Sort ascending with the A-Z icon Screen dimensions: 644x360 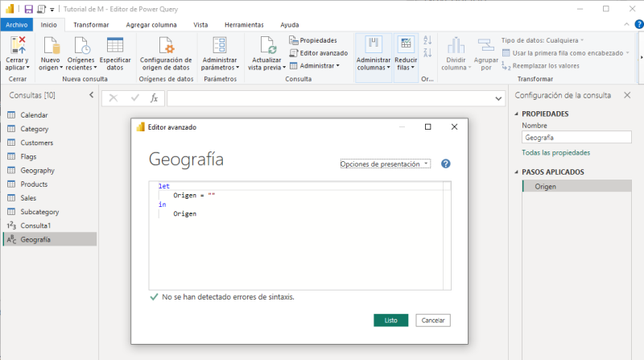click(x=427, y=39)
